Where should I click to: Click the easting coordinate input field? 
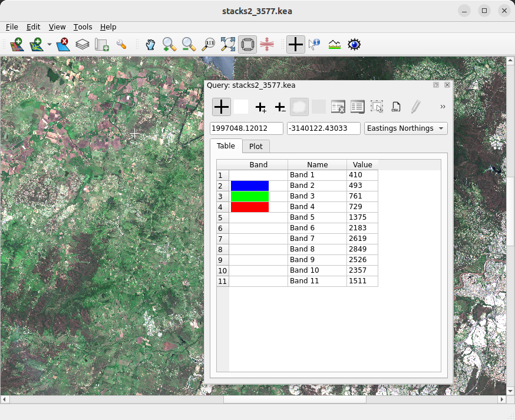246,128
